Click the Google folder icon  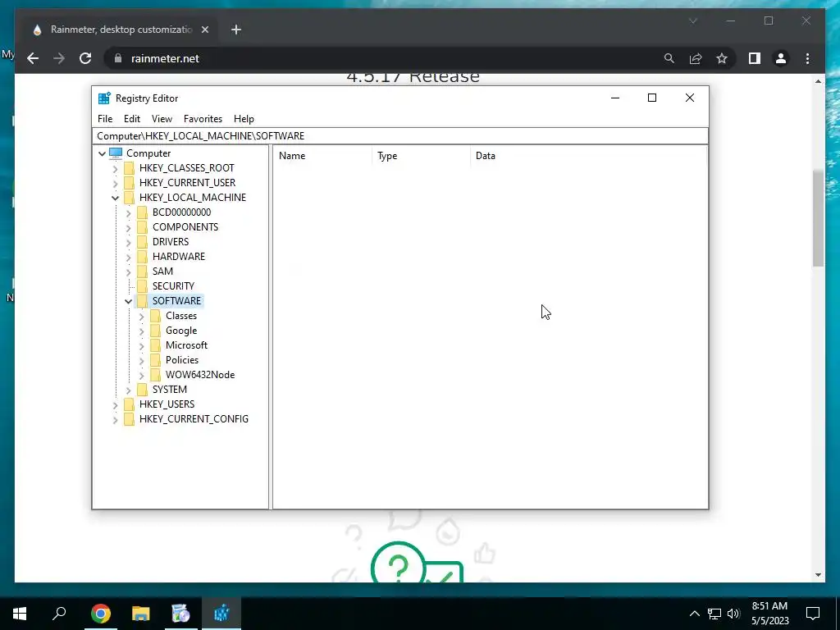(x=155, y=331)
